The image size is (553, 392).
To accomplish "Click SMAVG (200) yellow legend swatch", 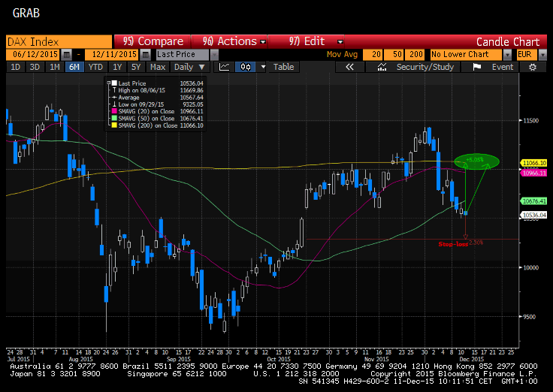I will click(114, 125).
